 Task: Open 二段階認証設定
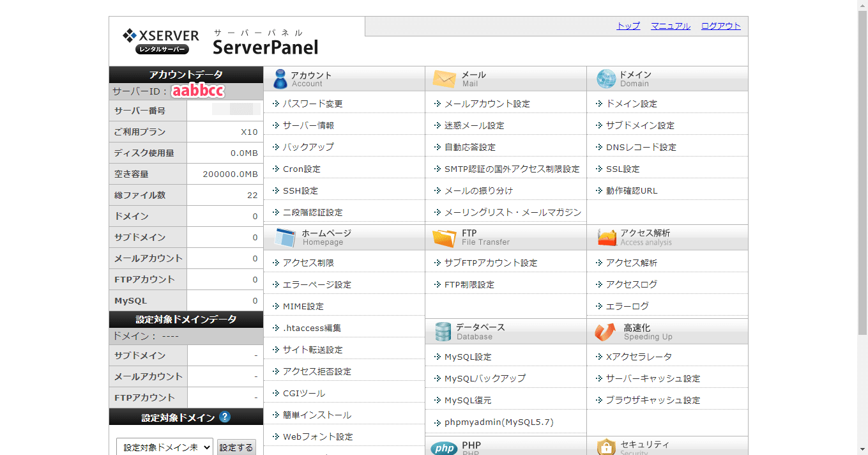[x=313, y=212]
